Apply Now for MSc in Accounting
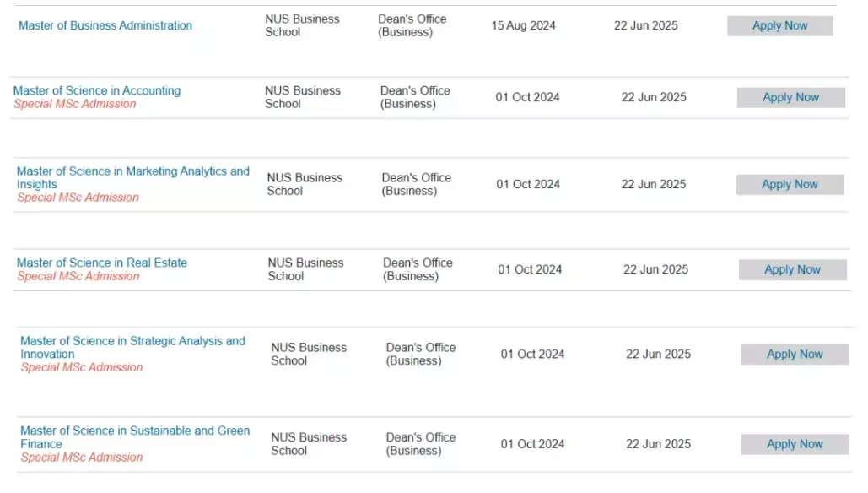868x493 pixels. pyautogui.click(x=791, y=97)
